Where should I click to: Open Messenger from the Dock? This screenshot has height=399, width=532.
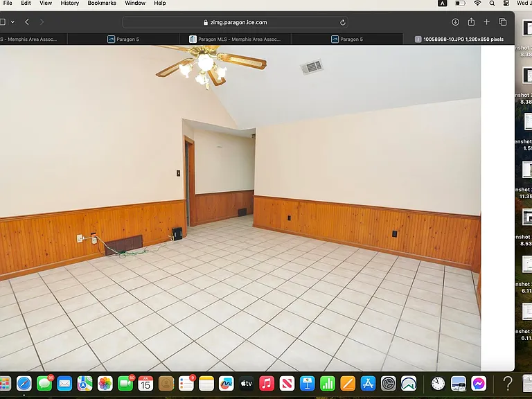tap(479, 384)
